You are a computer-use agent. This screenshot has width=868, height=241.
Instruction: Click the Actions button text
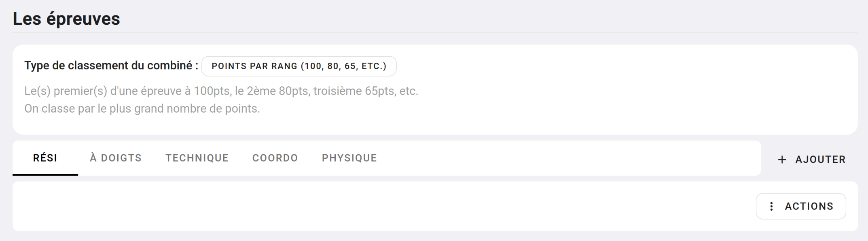[x=809, y=206]
